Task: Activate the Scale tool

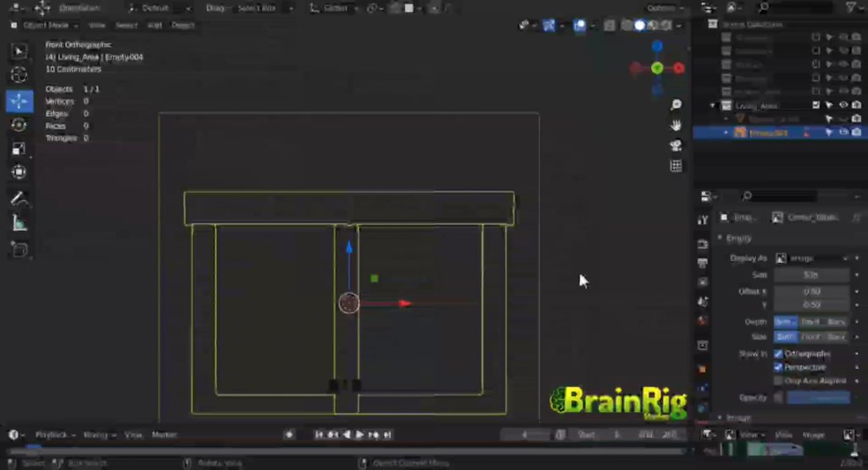Action: click(x=19, y=148)
